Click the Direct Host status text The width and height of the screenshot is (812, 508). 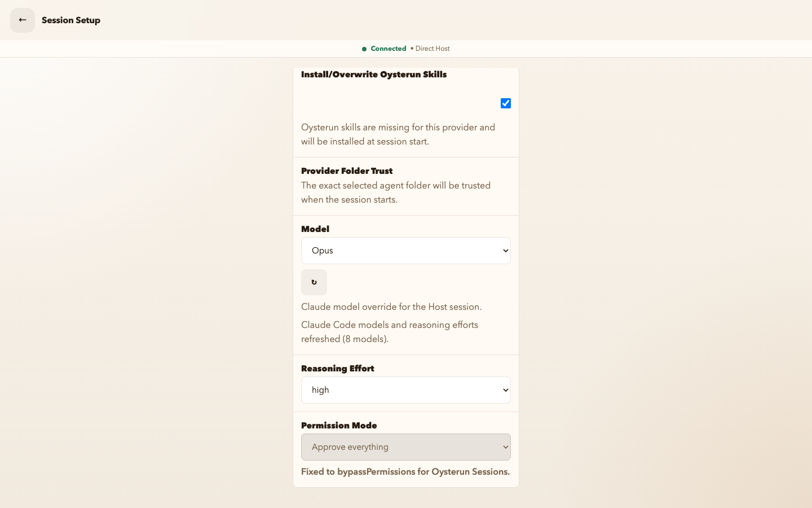tap(433, 49)
